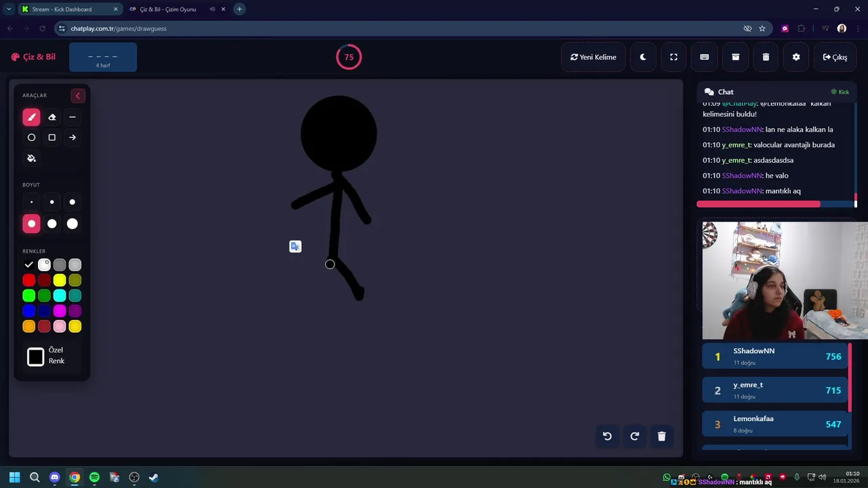Select the straight line tool
Screen dimensions: 868x488
pyautogui.click(x=72, y=117)
